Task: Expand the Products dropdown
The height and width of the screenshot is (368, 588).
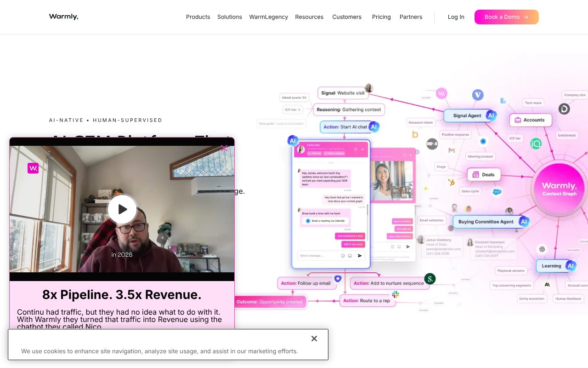Action: [198, 17]
